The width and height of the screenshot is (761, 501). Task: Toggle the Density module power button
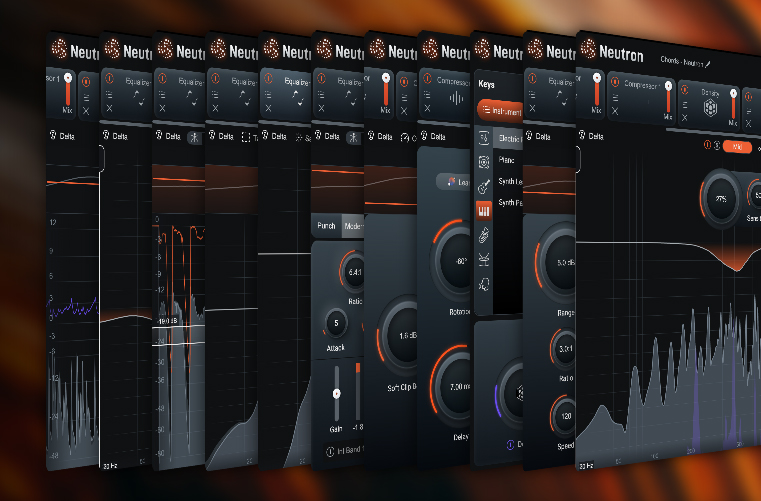685,89
